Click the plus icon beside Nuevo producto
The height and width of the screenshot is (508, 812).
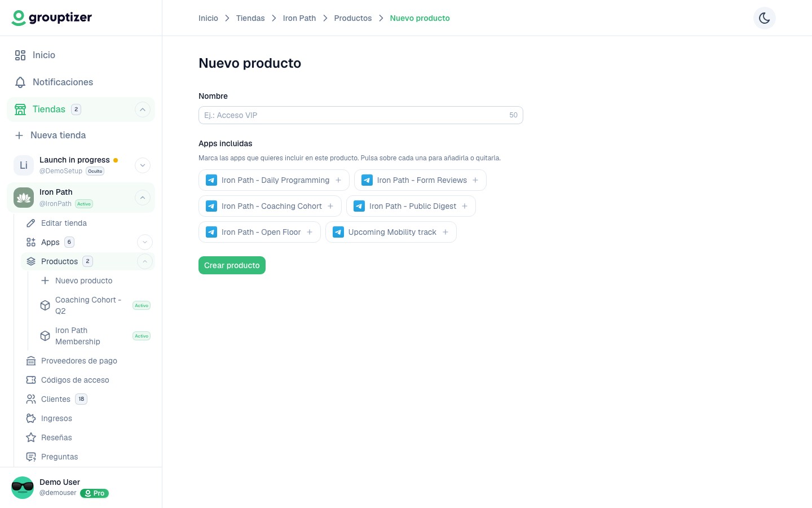point(45,281)
